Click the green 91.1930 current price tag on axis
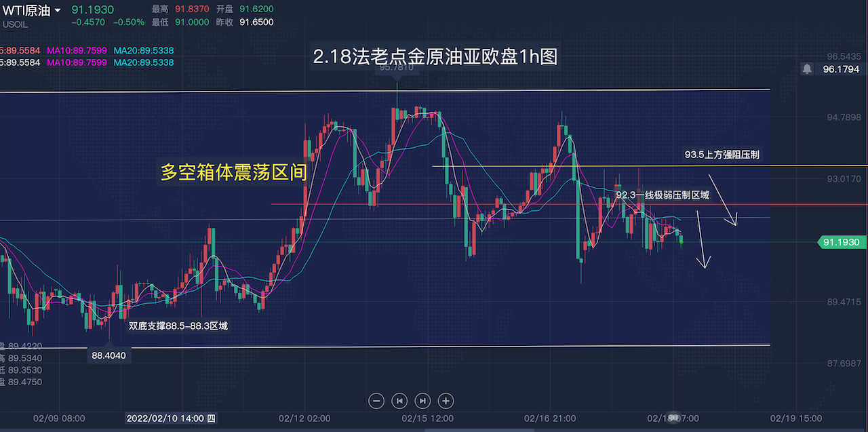This screenshot has width=868, height=432. pyautogui.click(x=841, y=242)
